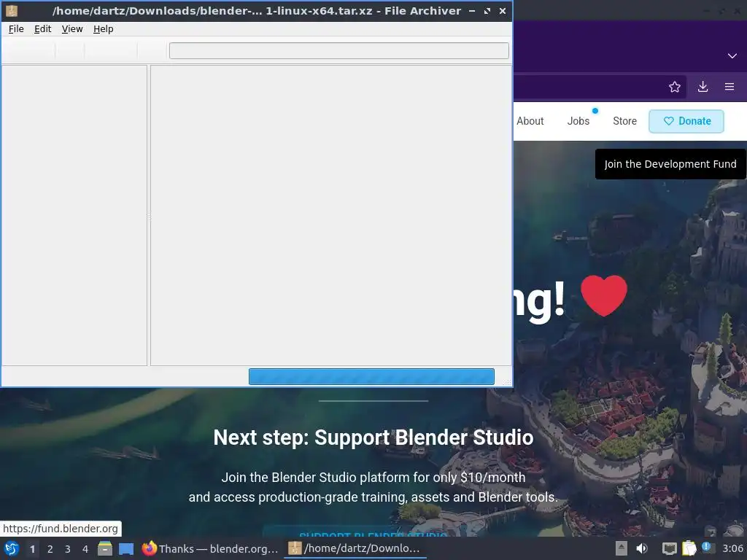This screenshot has height=560, width=747.
Task: Open the update notifier tray icon
Action: (706, 547)
